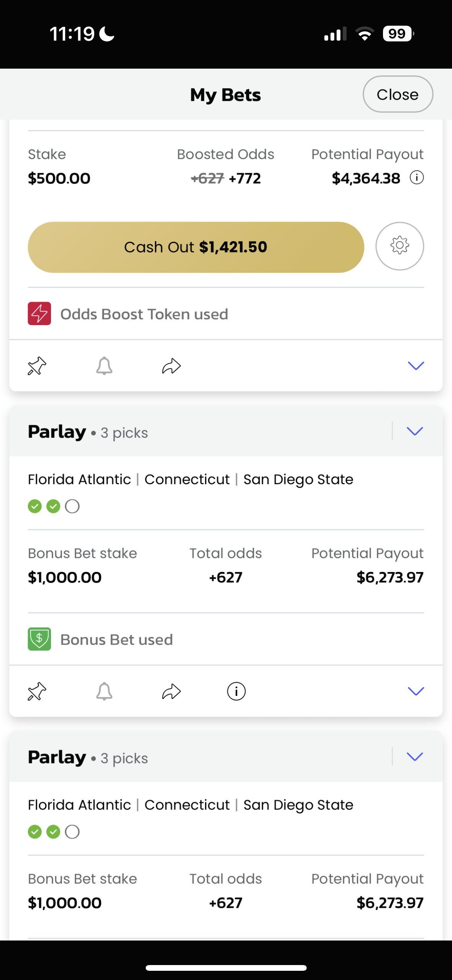Tap the pin icon under Odds Boost bet

tap(37, 366)
